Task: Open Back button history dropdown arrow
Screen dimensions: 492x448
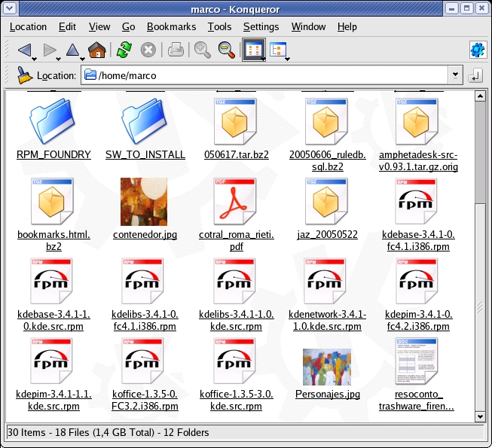Action: click(35, 57)
